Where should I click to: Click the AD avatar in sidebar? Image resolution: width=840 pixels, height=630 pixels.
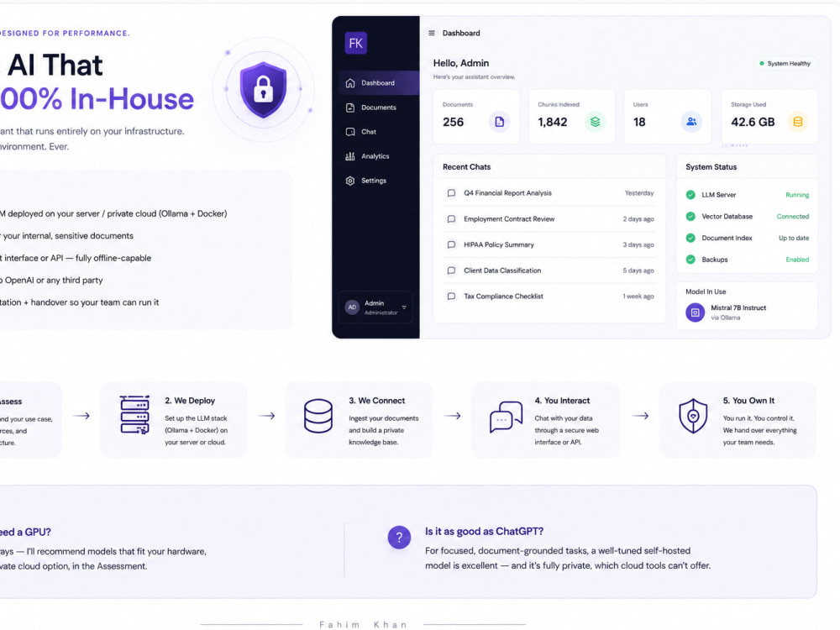pos(352,307)
